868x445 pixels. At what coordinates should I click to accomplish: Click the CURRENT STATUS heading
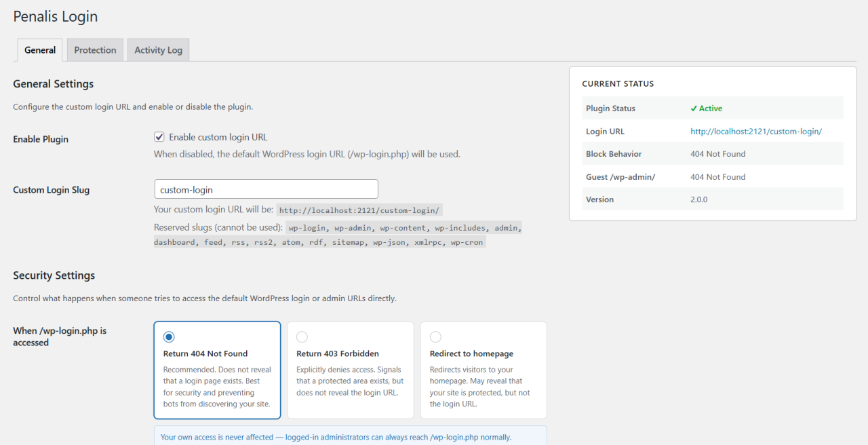618,84
